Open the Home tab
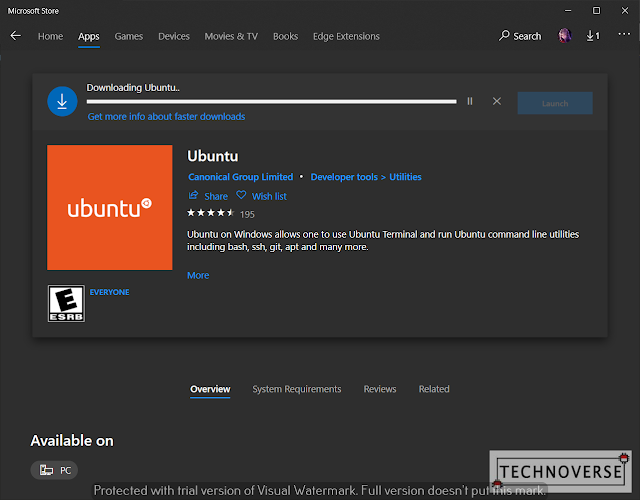Screen dimensions: 640x500 (x=51, y=36)
